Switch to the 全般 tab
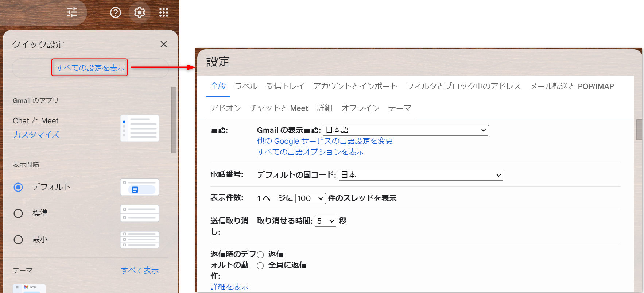The width and height of the screenshot is (644, 293). tap(218, 86)
